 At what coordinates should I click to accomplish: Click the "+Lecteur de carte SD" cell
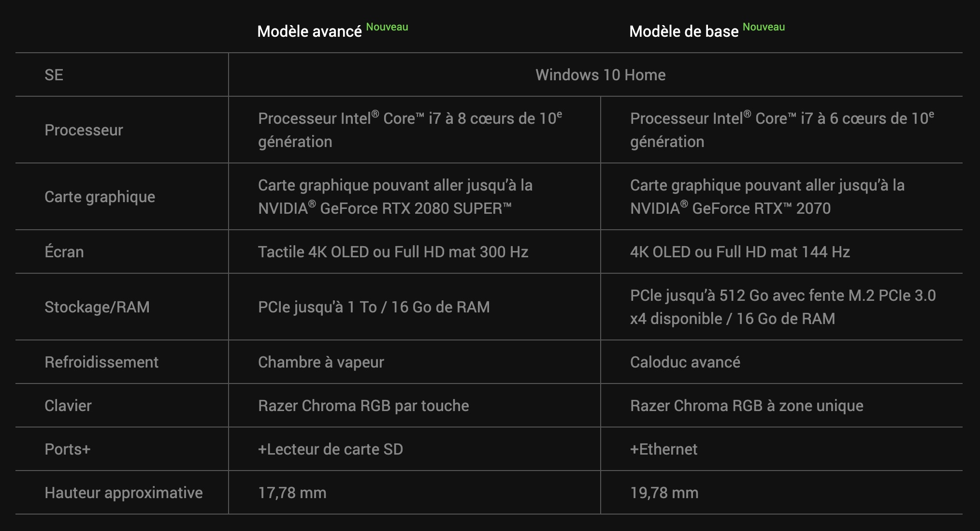331,449
